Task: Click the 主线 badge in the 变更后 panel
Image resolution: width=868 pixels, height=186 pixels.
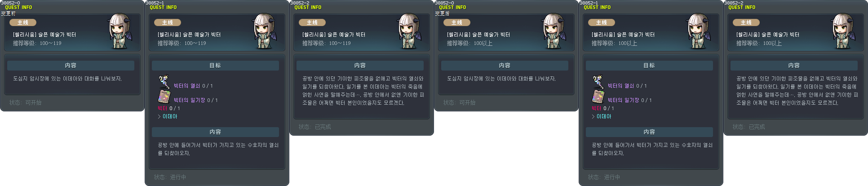Action: tap(457, 22)
